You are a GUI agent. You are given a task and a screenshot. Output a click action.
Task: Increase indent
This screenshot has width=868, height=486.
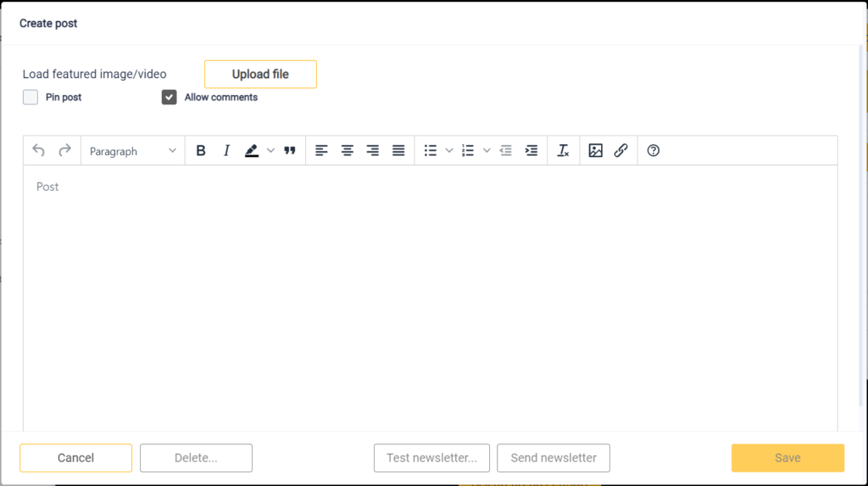tap(531, 150)
